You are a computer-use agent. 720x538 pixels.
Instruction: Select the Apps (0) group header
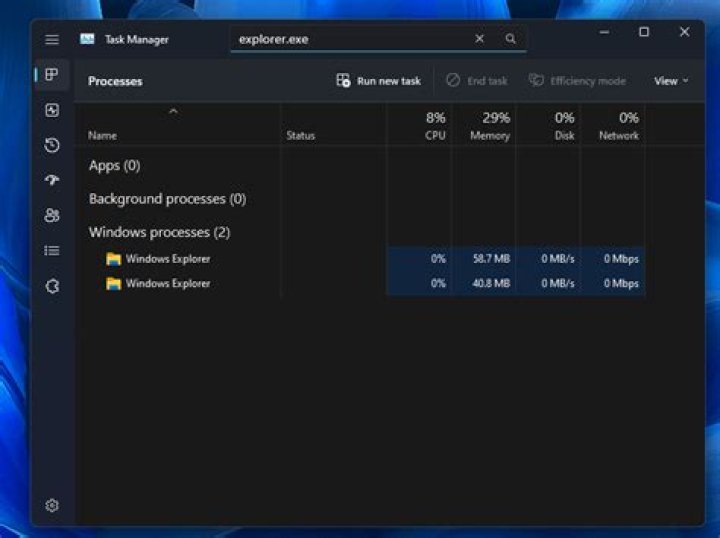click(x=114, y=165)
